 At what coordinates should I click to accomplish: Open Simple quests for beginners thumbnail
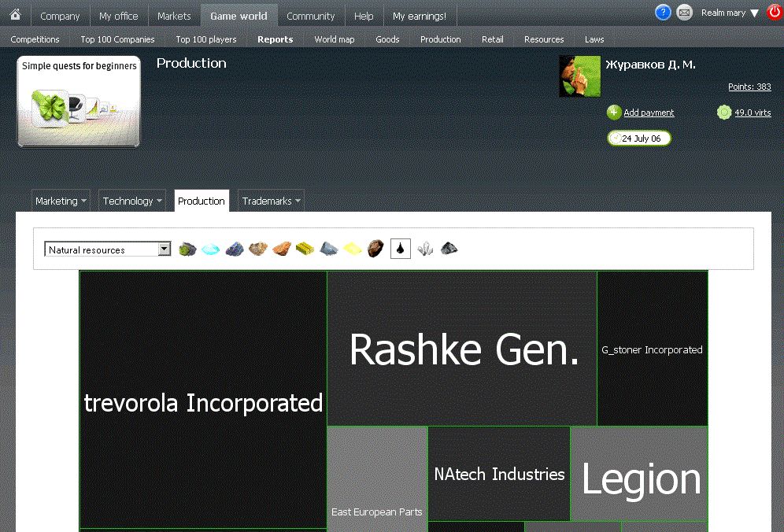point(79,102)
